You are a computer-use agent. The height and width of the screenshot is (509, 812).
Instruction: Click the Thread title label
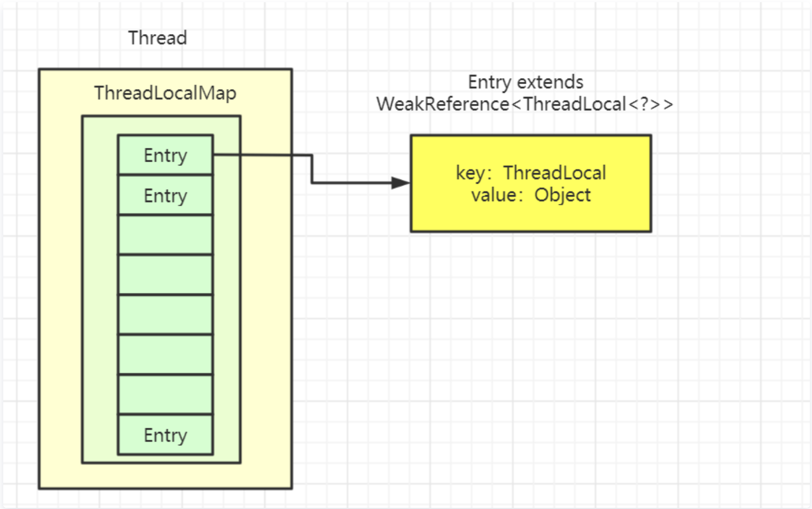point(158,37)
